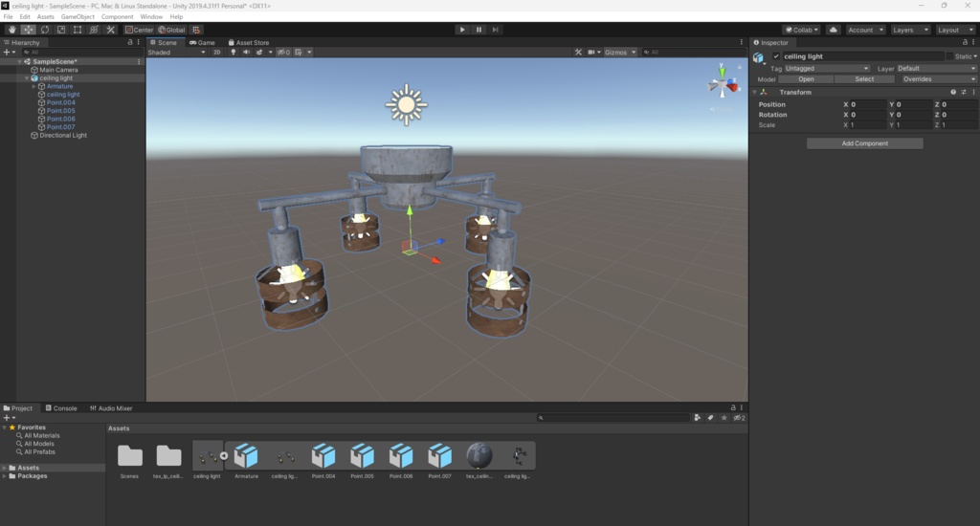
Task: Switch to the Asset Store tab
Action: click(x=249, y=42)
